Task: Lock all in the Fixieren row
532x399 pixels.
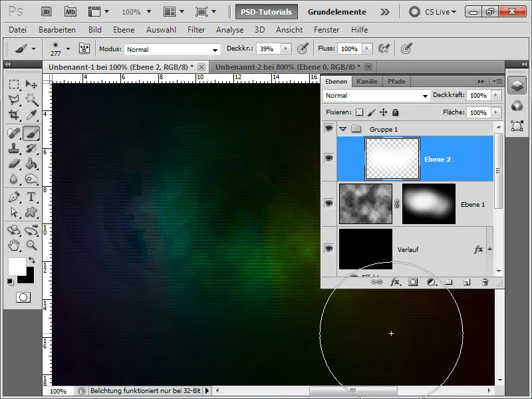Action: (x=395, y=112)
